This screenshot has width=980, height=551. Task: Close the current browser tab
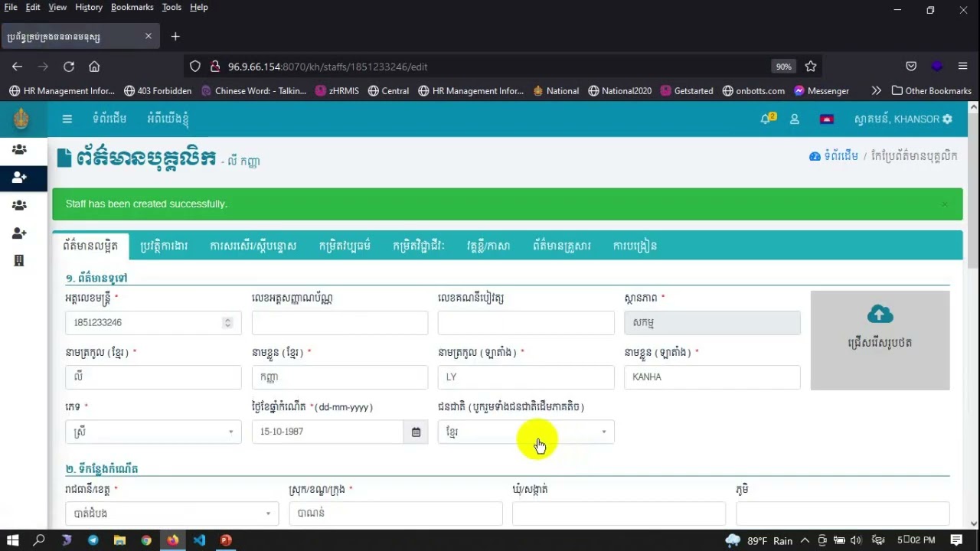[148, 36]
